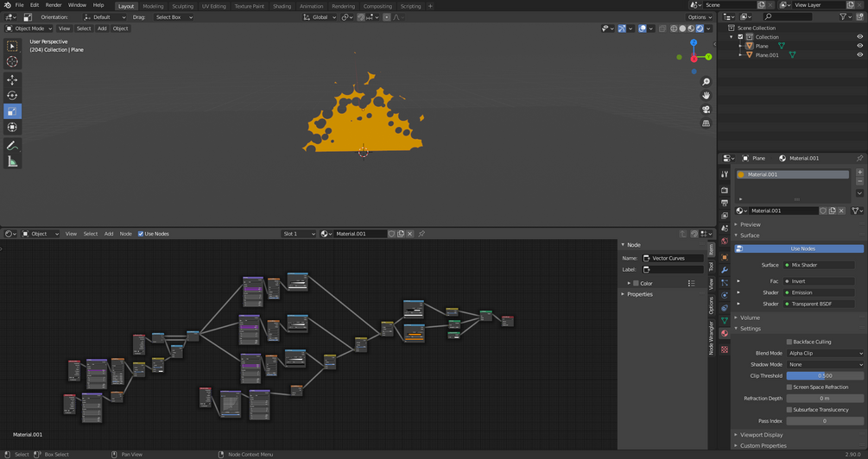The image size is (868, 459).
Task: Click the Use Nodes button in Surface panel
Action: coord(801,248)
